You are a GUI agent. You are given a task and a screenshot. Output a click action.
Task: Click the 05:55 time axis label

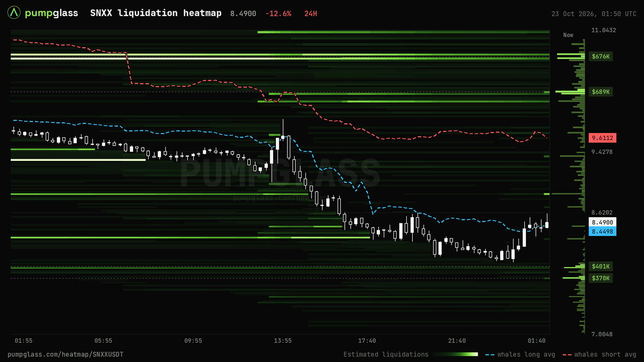click(x=103, y=341)
